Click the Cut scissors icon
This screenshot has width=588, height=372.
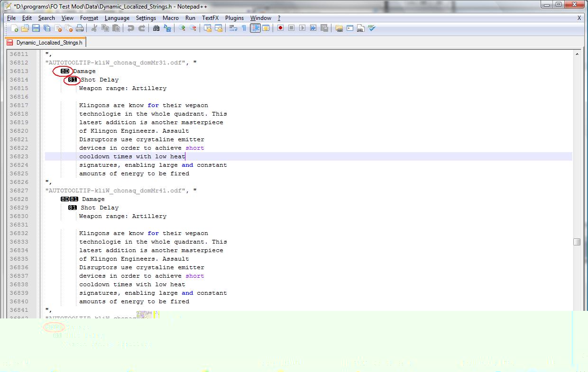pyautogui.click(x=94, y=28)
